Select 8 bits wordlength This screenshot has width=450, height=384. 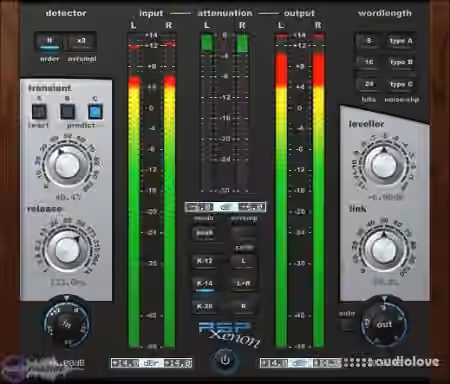pos(368,41)
